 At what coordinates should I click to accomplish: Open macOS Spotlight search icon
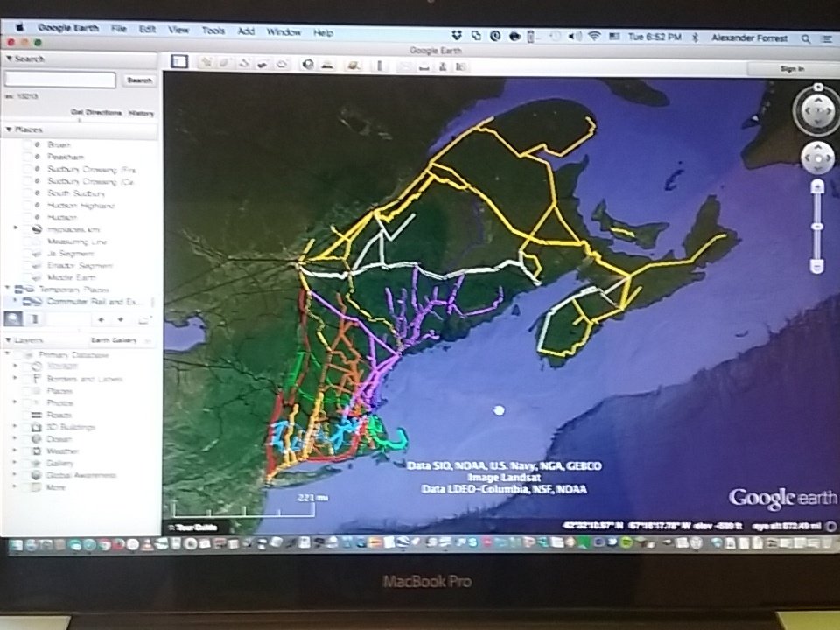pos(806,38)
